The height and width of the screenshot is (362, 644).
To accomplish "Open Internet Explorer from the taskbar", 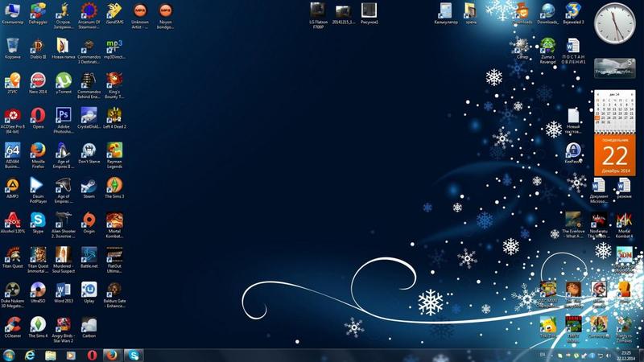I will [x=31, y=354].
